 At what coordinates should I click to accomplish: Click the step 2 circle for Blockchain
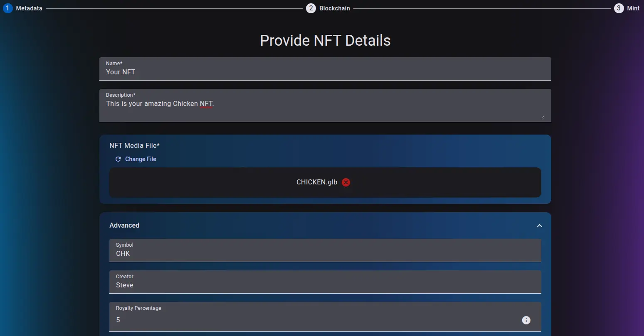tap(311, 8)
